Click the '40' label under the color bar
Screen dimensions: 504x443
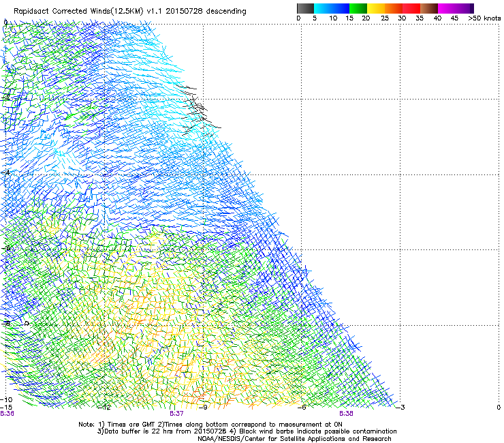(437, 18)
